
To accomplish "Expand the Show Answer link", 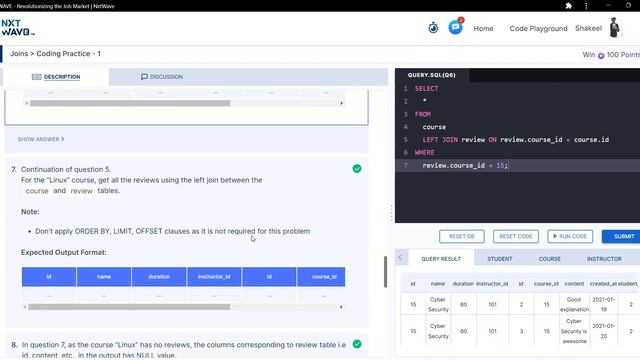I will 40,139.
